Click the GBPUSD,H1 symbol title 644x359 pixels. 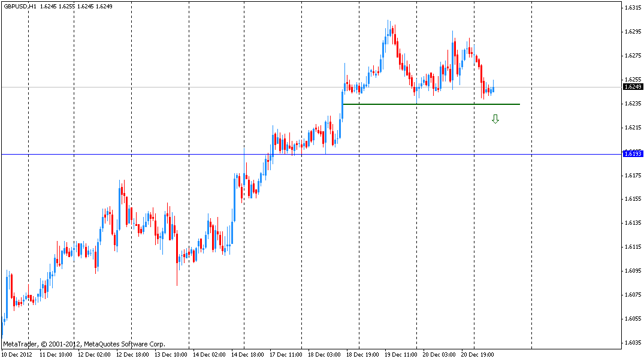20,7
